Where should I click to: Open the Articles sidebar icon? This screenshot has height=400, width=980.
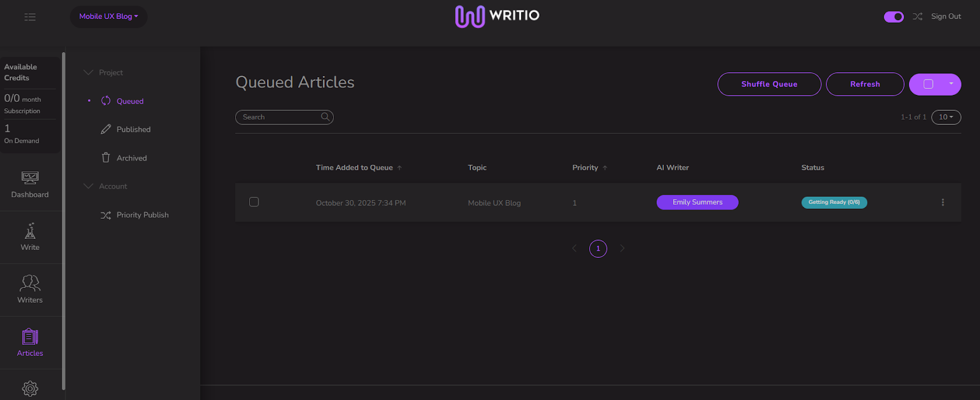point(30,336)
